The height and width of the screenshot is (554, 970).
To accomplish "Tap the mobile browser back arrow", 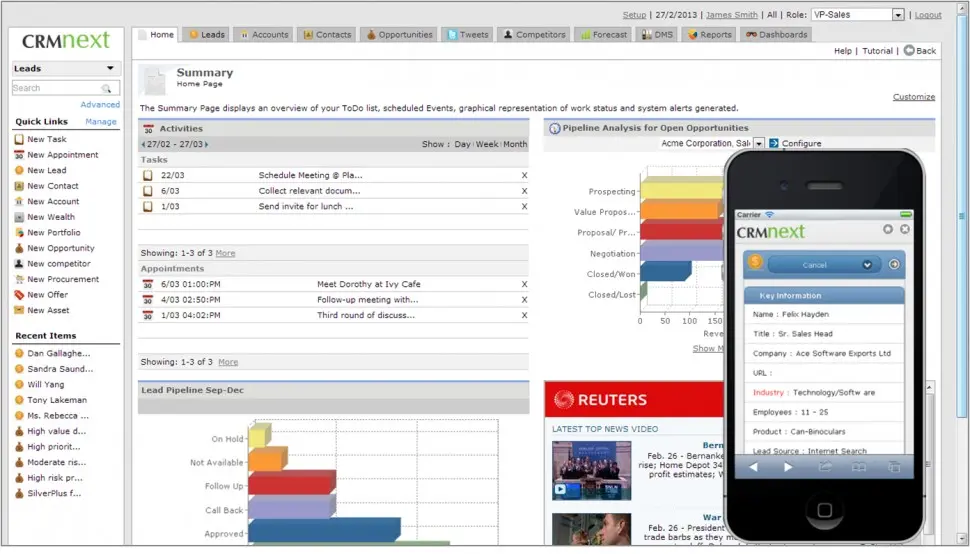I will (x=754, y=467).
